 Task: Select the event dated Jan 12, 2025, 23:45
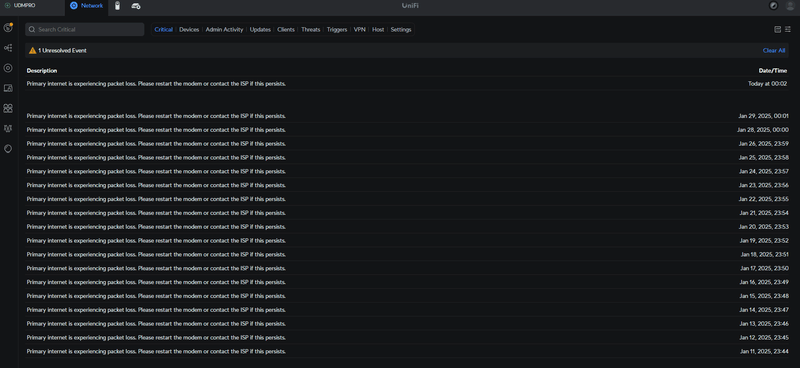pyautogui.click(x=407, y=337)
